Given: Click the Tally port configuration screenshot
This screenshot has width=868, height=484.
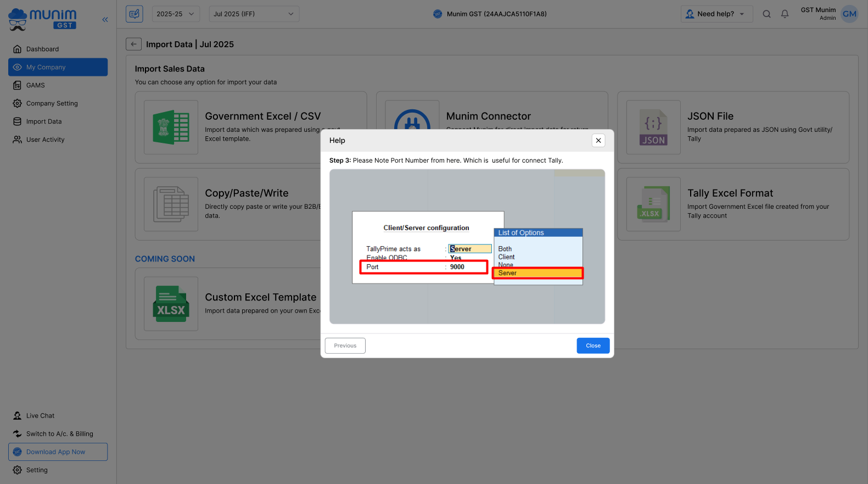Looking at the screenshot, I should pos(467,247).
